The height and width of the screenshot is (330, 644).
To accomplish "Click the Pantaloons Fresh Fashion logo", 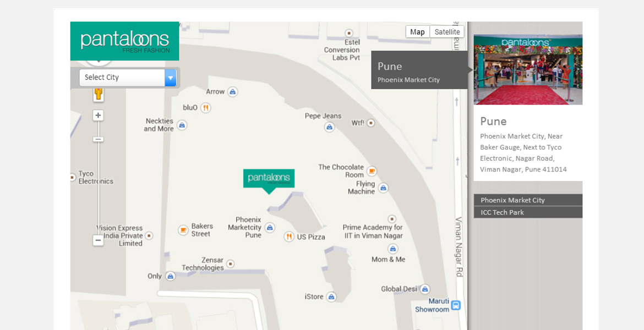I will click(x=124, y=41).
